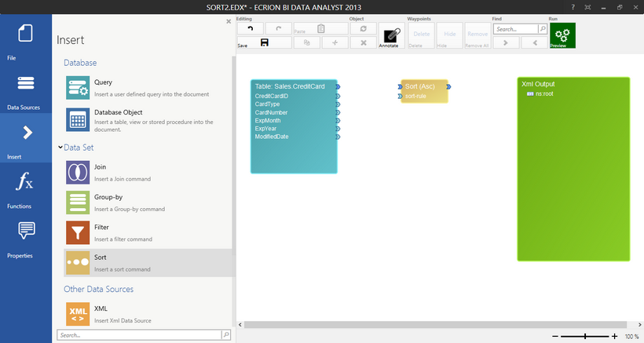Screen dimensions: 644x343
Task: Select the CreditCardID field
Action: tap(272, 96)
